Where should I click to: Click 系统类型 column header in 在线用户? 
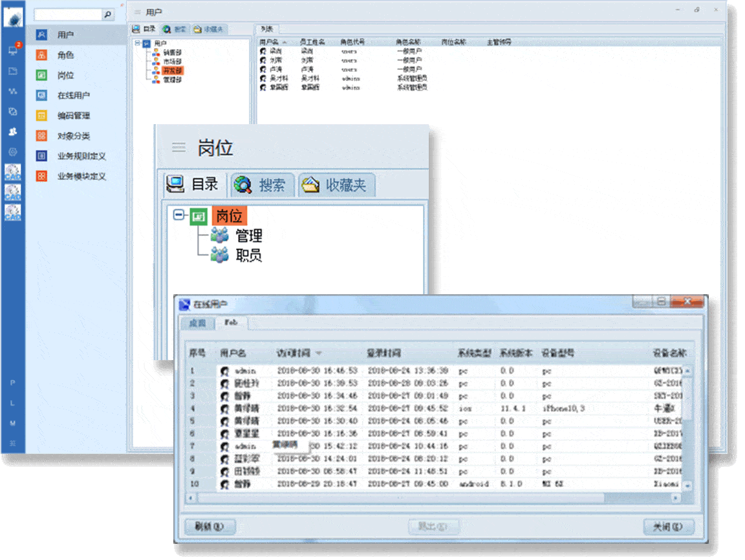474,353
